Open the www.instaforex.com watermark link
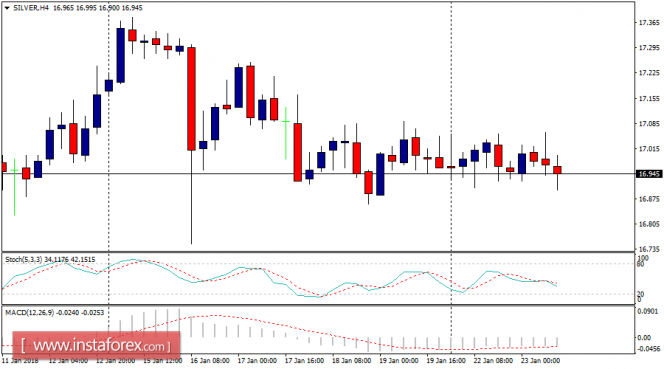The width and height of the screenshot is (664, 369). click(x=96, y=346)
